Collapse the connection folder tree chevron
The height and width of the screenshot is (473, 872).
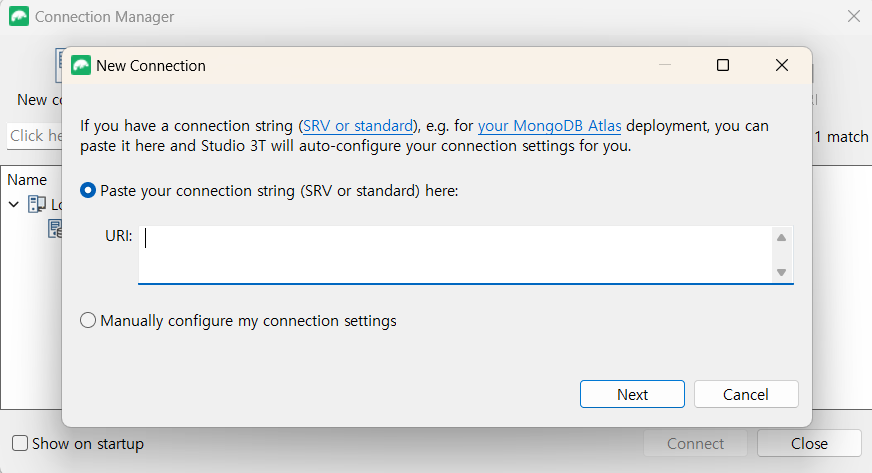click(14, 204)
